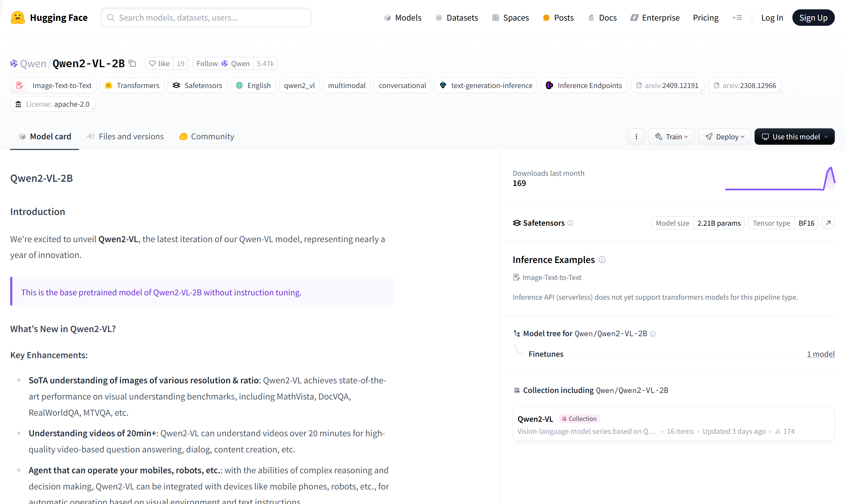This screenshot has width=845, height=504.
Task: Switch to Files and versions tab
Action: point(125,137)
